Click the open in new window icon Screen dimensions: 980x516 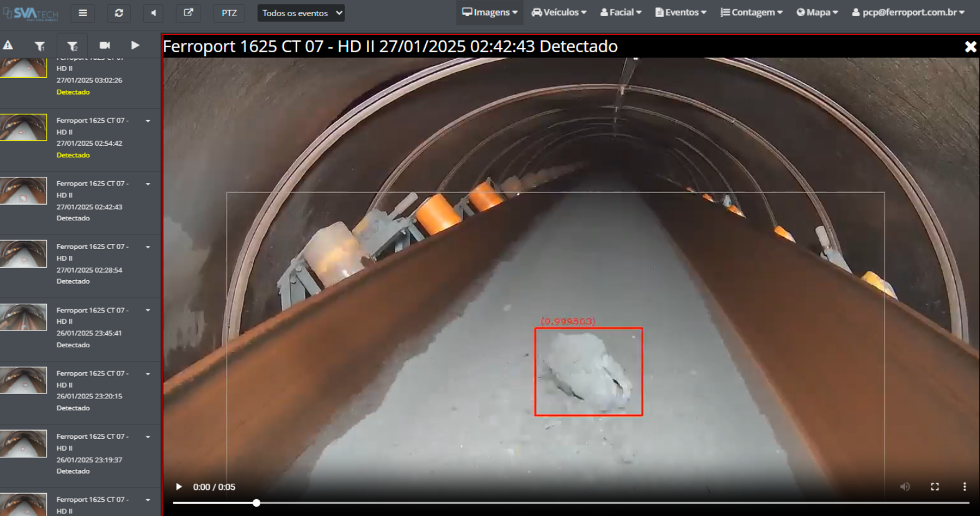tap(188, 12)
